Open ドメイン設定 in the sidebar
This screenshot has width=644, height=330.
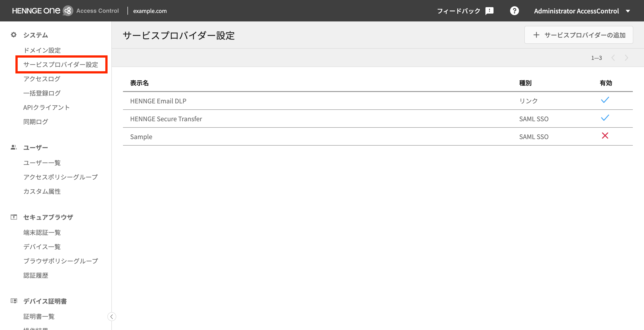(x=42, y=50)
